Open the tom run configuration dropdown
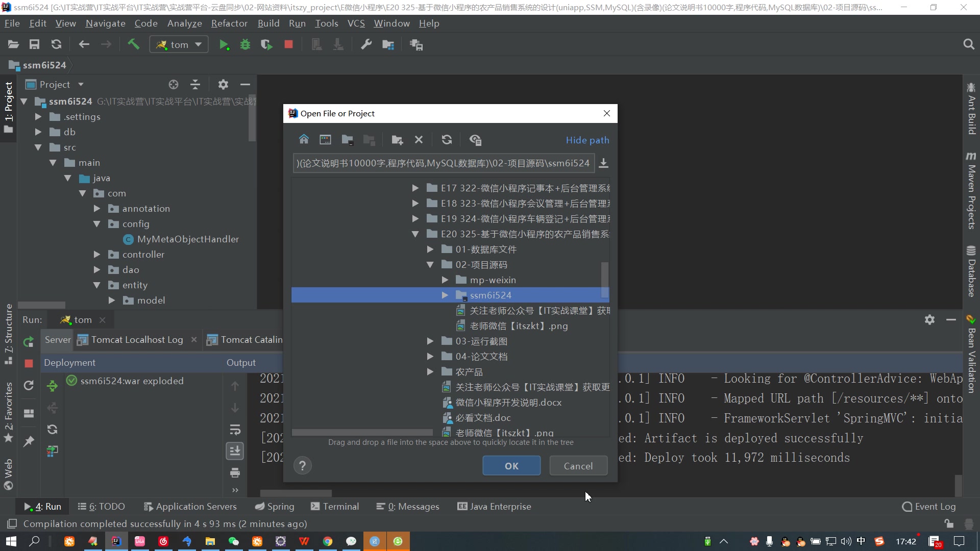Image resolution: width=980 pixels, height=551 pixels. pyautogui.click(x=179, y=45)
